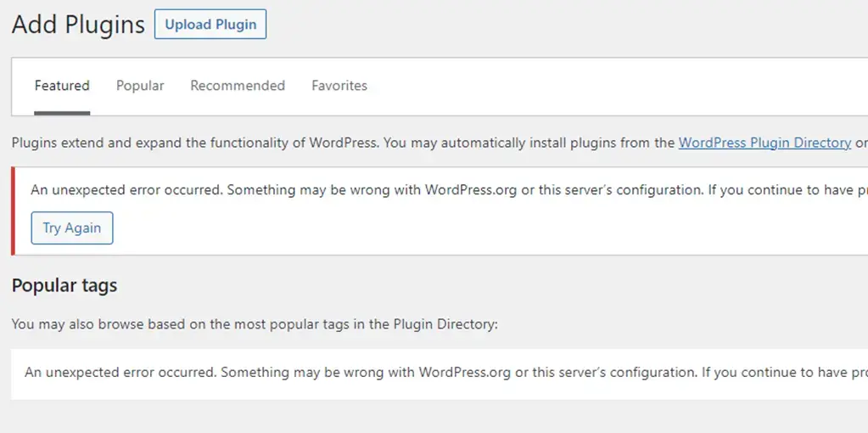Click the red left border of the error notice
The width and height of the screenshot is (868, 433).
[13, 211]
